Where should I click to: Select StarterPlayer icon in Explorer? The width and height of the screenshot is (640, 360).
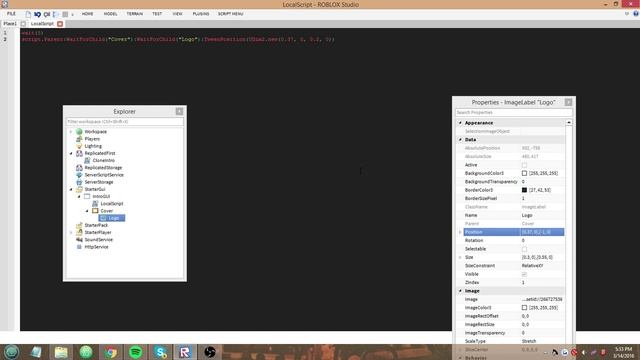click(x=79, y=232)
